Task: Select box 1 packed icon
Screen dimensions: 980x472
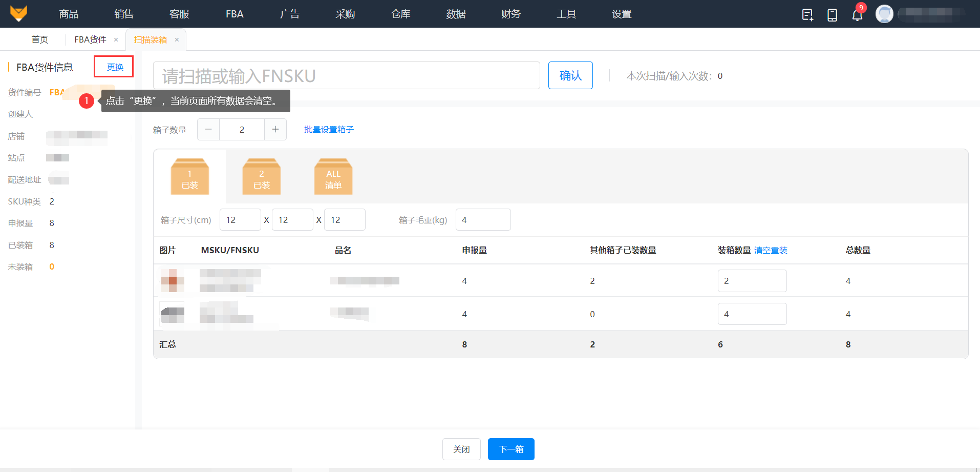Action: pyautogui.click(x=189, y=177)
